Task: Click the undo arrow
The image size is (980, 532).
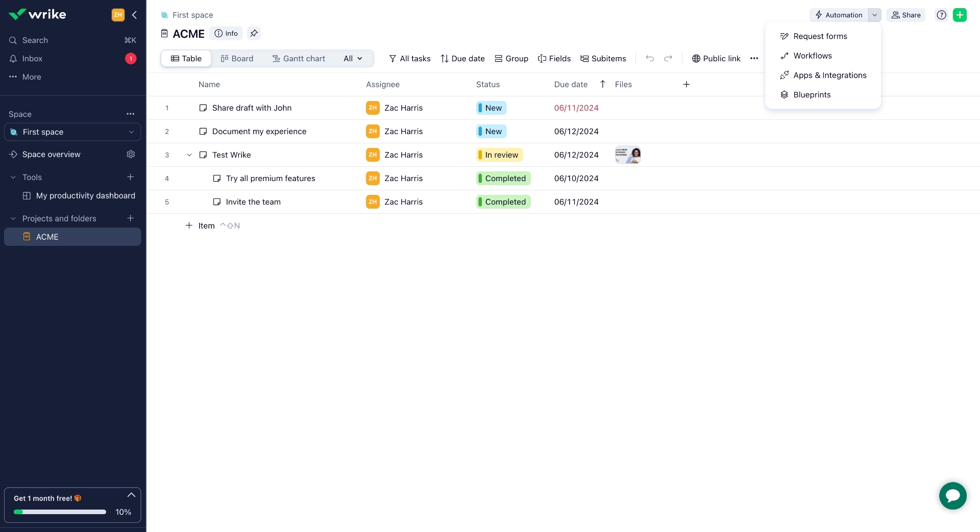Action: (650, 59)
